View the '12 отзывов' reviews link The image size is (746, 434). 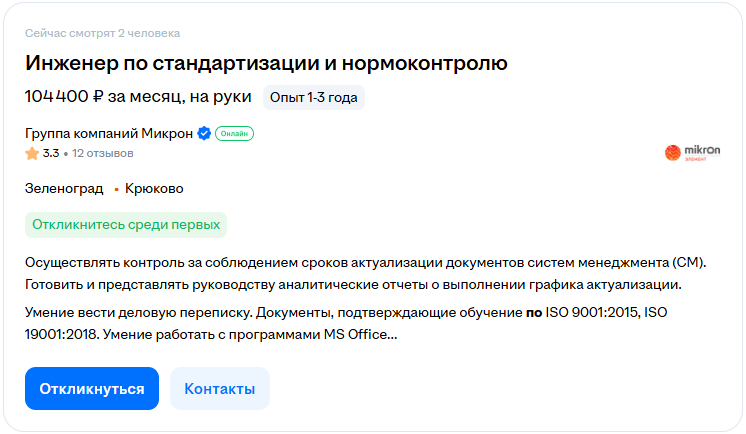[102, 153]
